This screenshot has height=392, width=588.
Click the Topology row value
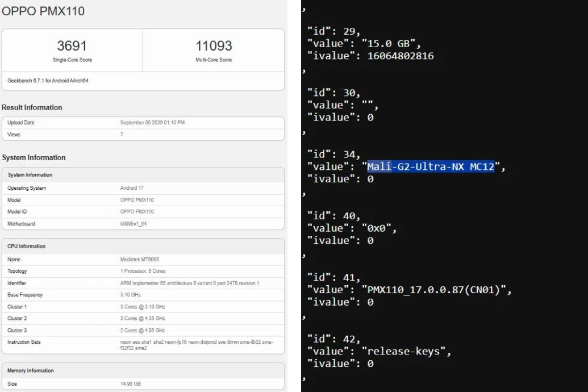[143, 271]
